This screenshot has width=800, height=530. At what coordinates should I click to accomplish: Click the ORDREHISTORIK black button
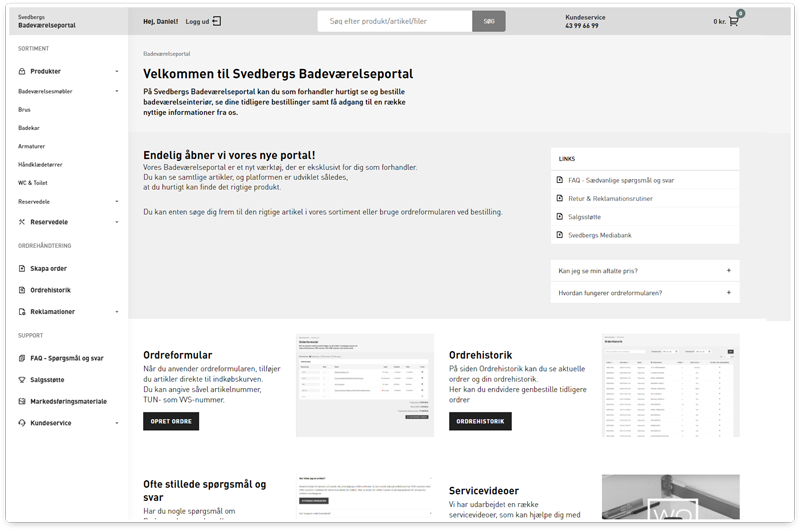[x=480, y=421]
